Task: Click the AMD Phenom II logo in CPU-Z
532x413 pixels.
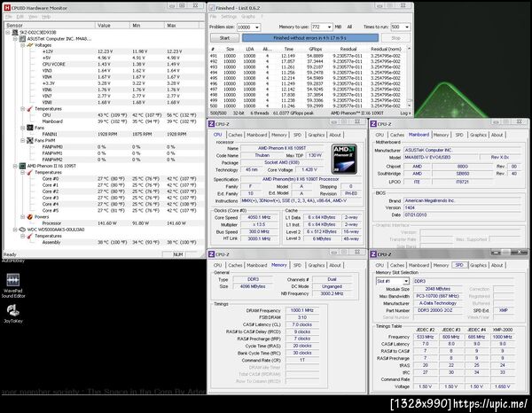Action: (344, 159)
